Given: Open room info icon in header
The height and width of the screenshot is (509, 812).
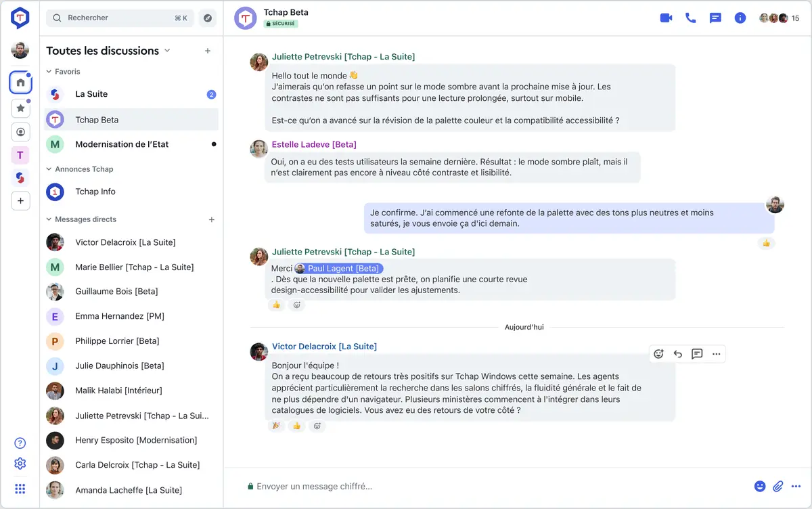Looking at the screenshot, I should pos(740,18).
